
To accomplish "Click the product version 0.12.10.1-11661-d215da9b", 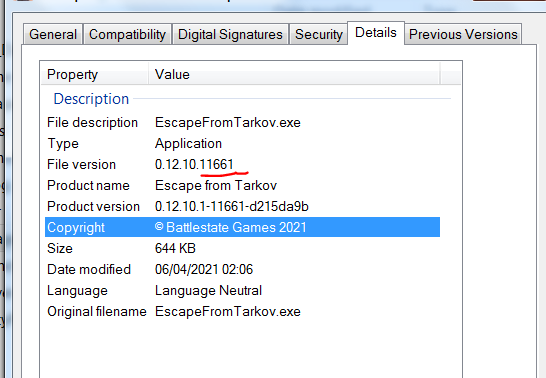I will (232, 206).
